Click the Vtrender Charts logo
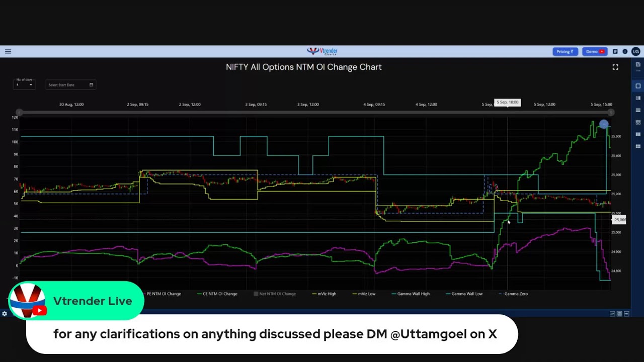The width and height of the screenshot is (644, 362). pyautogui.click(x=322, y=51)
